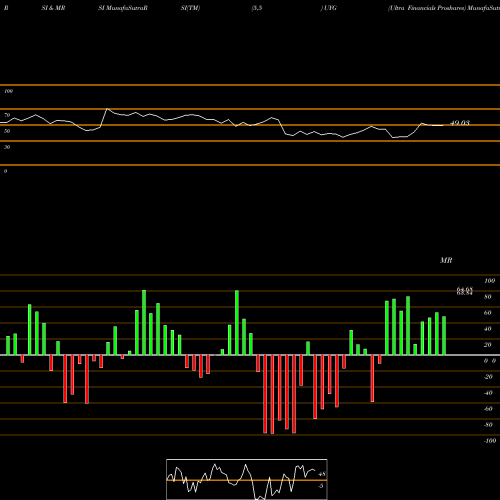Image resolution: width=500 pixels, height=500 pixels.
Task: Click the -20 label on MR axis
Action: tap(488, 377)
